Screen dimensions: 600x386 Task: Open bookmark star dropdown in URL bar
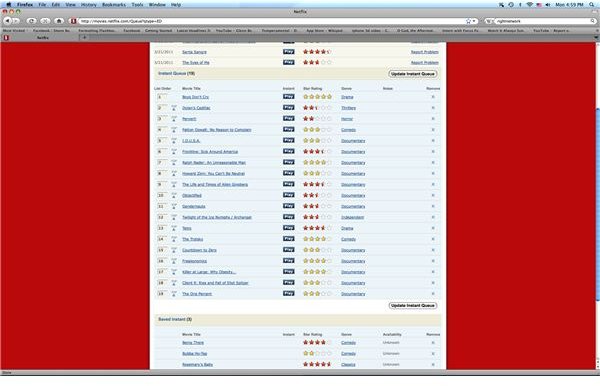(474, 21)
